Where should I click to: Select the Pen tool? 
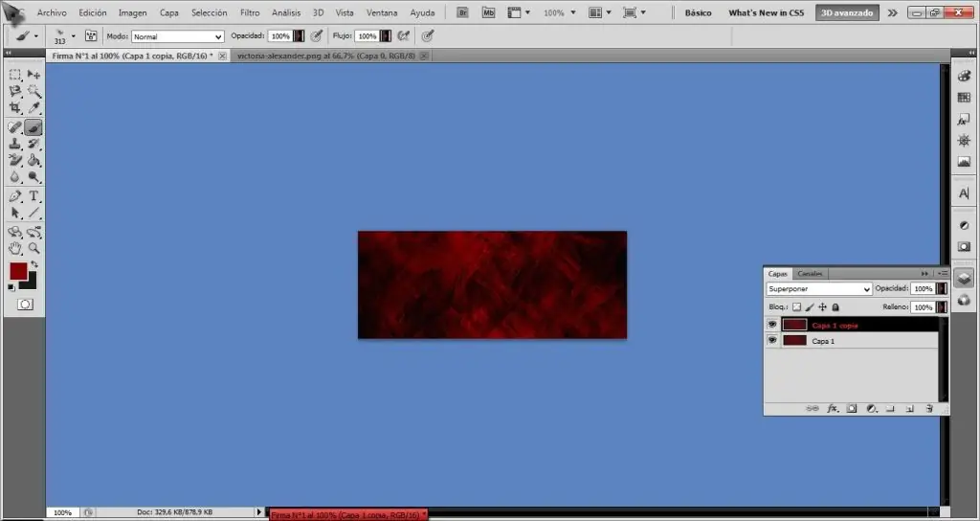coord(15,196)
